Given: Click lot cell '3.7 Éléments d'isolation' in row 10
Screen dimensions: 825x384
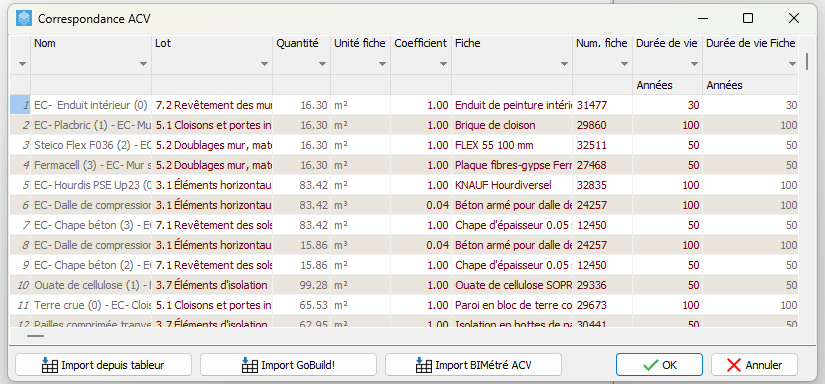Looking at the screenshot, I should point(212,285).
